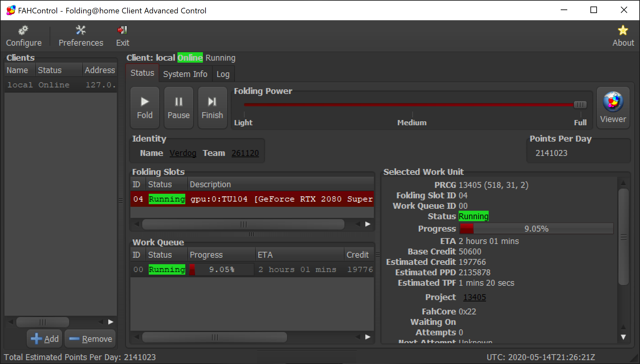This screenshot has width=640, height=364.
Task: Click the Work Queue Credit column header
Action: (359, 255)
